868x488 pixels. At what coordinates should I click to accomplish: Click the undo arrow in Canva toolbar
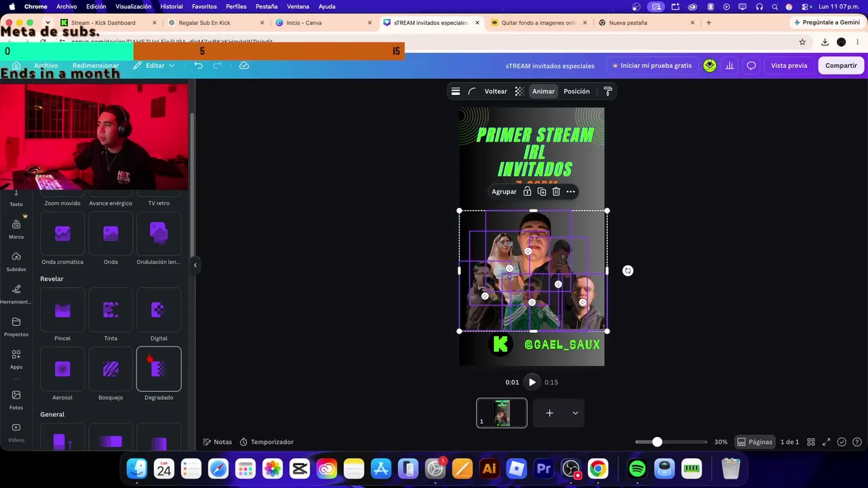coord(198,66)
